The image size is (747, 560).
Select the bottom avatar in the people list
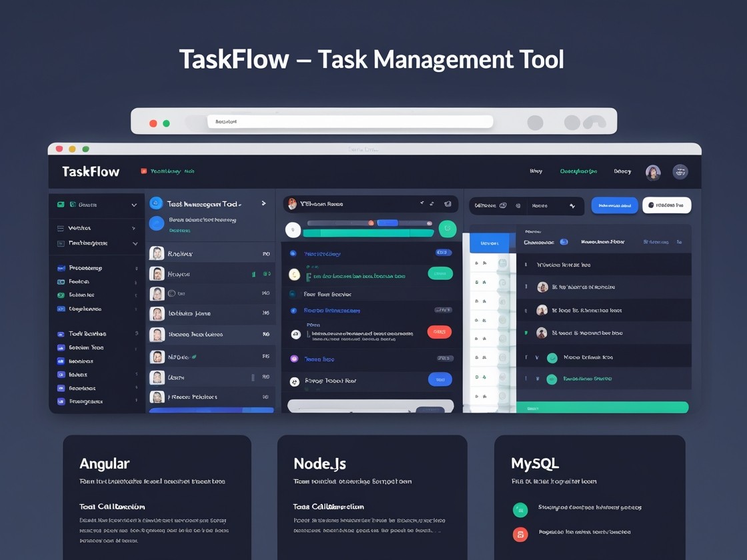[x=157, y=397]
